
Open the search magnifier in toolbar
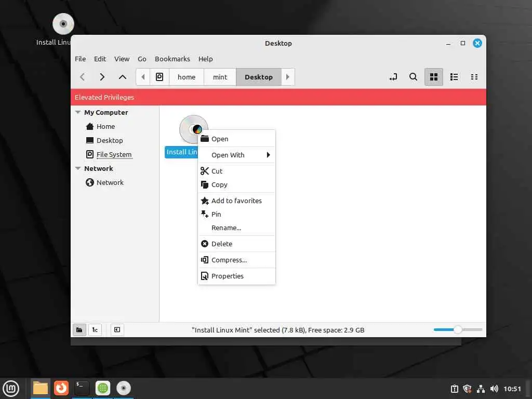pyautogui.click(x=413, y=77)
